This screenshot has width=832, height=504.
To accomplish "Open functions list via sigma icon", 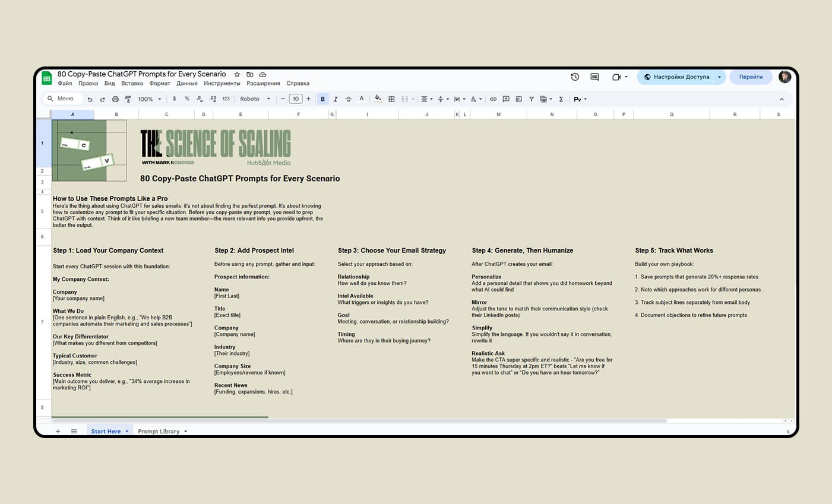I will (561, 99).
